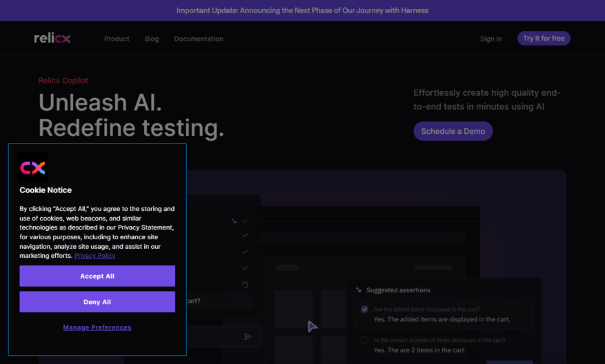
Task: Click the sparkle icon in the test steps panel
Action: [234, 221]
